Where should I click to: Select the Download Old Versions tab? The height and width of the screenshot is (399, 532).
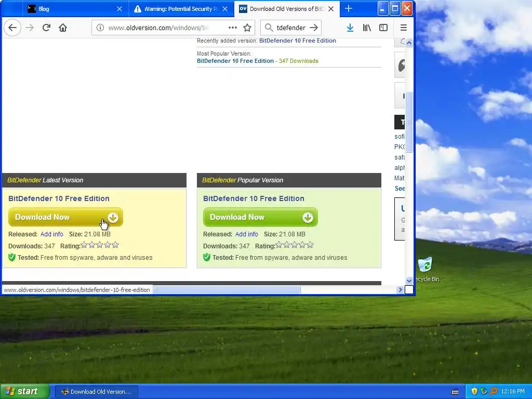pyautogui.click(x=287, y=9)
